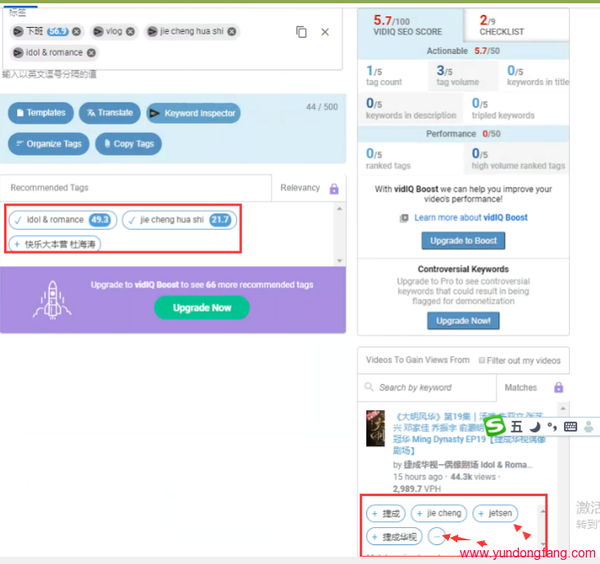Click the Translate button
Viewport: 600px width, 564px height.
coord(109,113)
